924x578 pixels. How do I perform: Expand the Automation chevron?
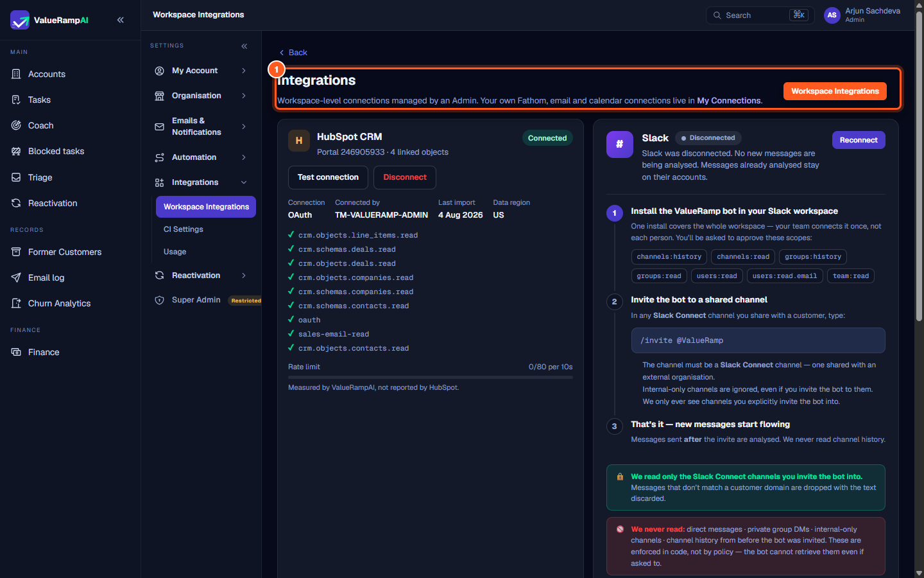[x=244, y=157]
